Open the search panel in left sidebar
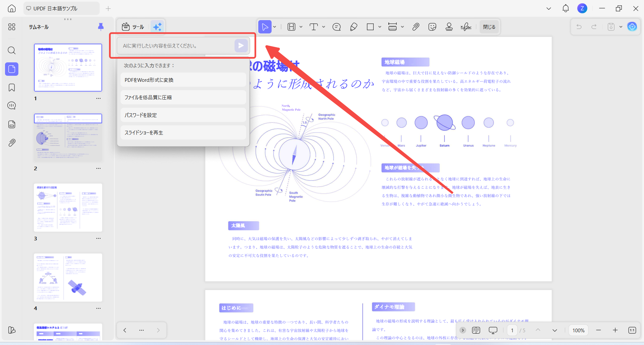 coord(12,51)
